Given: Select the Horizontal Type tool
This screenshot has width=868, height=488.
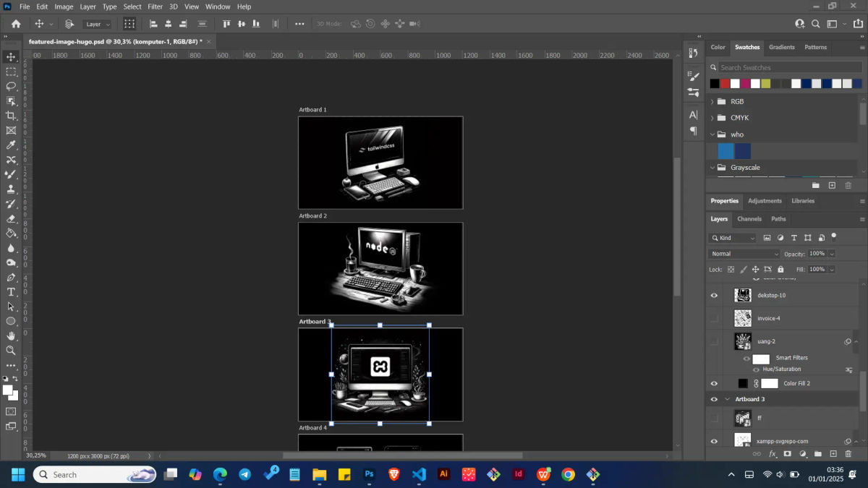Looking at the screenshot, I should (11, 291).
